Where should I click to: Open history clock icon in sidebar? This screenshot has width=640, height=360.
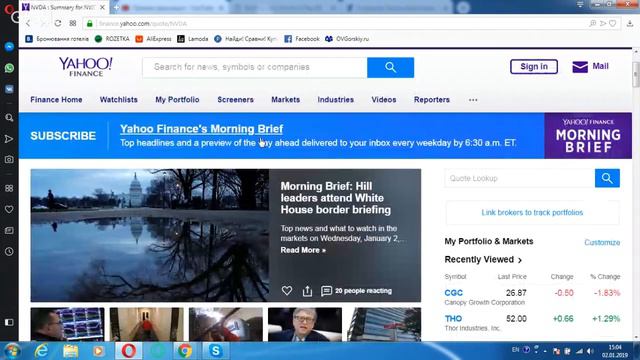coord(9,251)
